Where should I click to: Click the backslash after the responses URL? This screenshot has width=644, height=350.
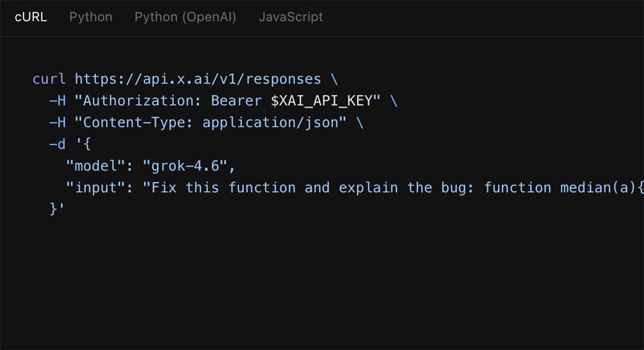click(x=334, y=79)
